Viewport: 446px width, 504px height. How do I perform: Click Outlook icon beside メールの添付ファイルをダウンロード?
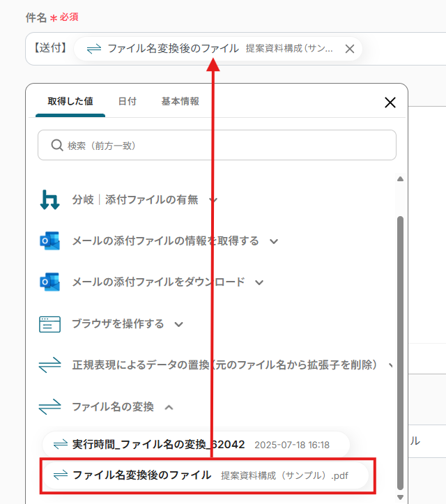pyautogui.click(x=49, y=282)
